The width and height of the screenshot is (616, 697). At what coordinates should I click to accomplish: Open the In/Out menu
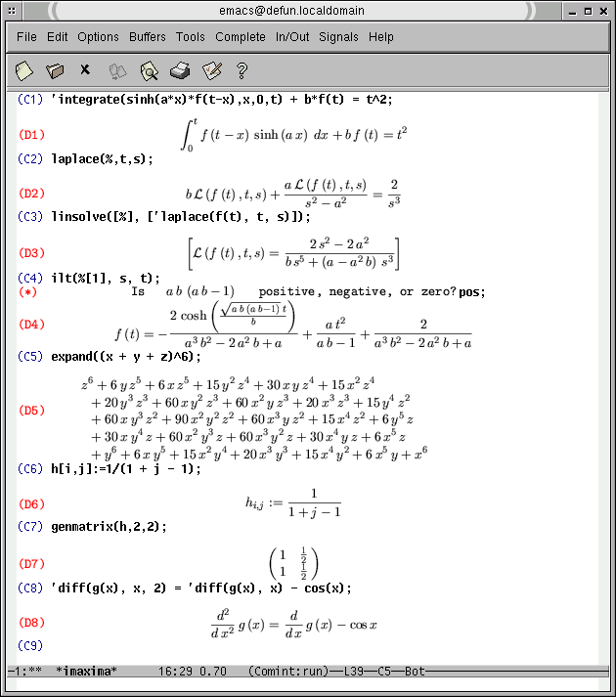pyautogui.click(x=292, y=37)
